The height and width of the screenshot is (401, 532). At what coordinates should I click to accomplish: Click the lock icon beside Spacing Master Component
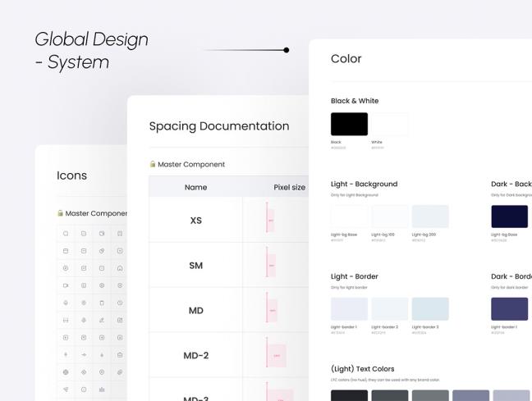153,164
